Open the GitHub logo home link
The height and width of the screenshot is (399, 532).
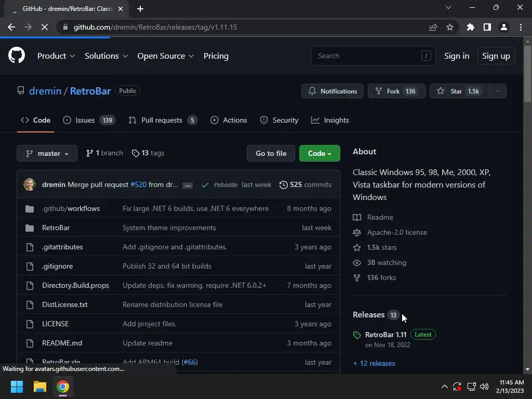click(17, 56)
